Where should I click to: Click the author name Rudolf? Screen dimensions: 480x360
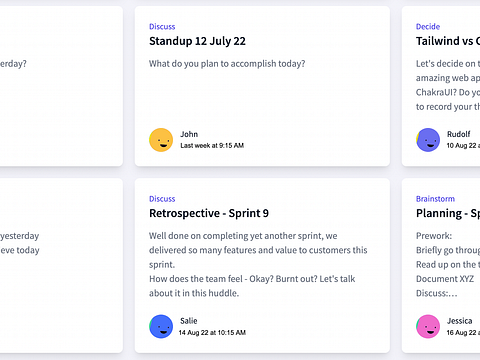[x=459, y=134]
